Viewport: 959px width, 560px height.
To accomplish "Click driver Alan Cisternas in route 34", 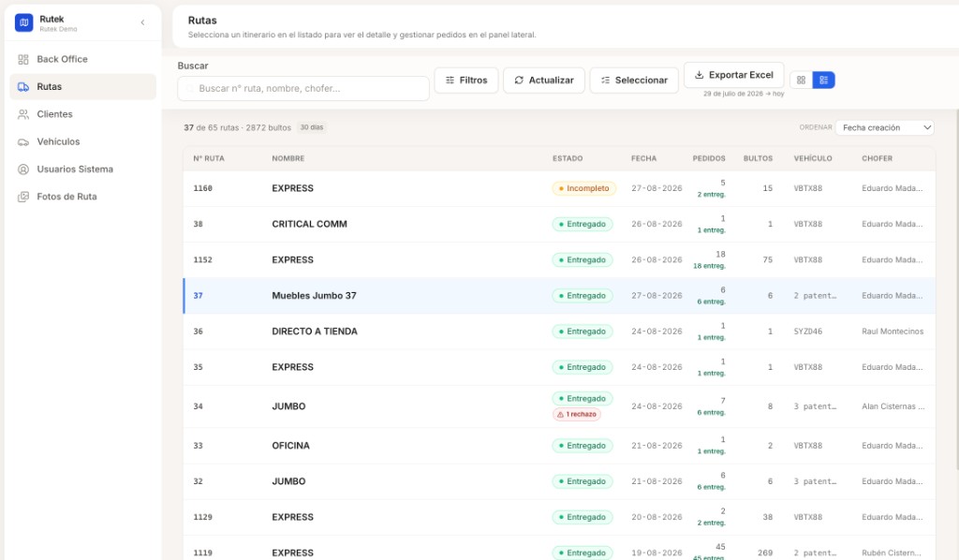I will pos(893,406).
